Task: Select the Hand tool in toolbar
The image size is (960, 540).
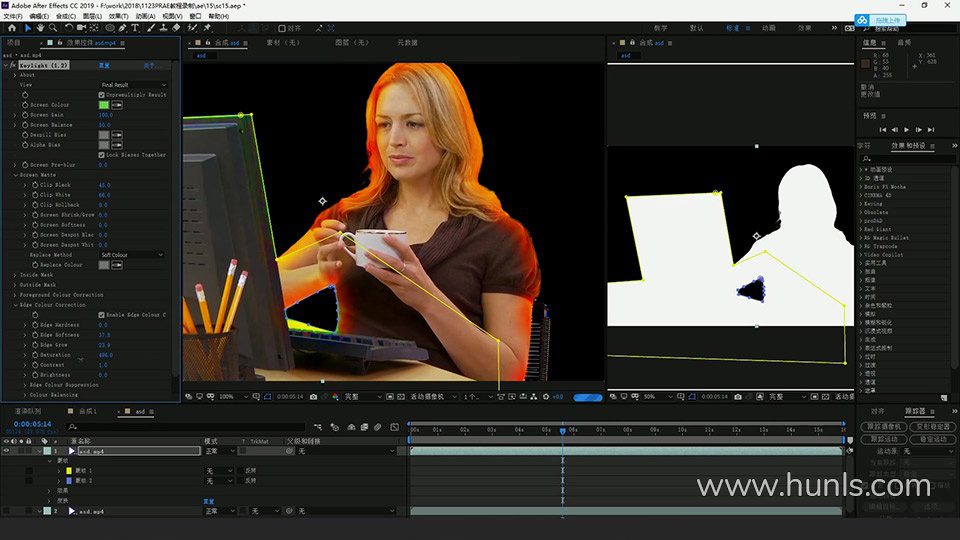Action: tap(40, 28)
